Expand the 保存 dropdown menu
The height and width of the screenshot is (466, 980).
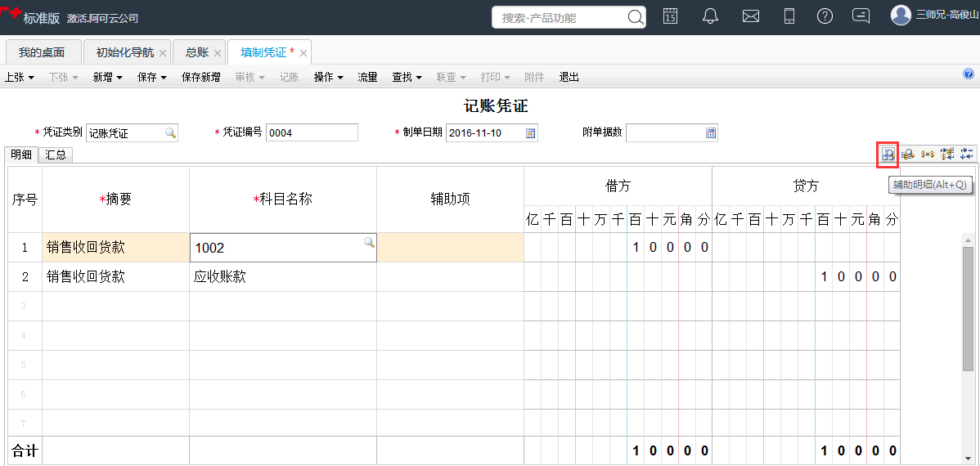[152, 78]
